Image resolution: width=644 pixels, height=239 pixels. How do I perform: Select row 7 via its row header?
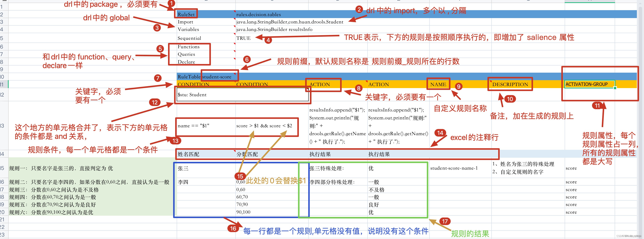tap(4, 54)
